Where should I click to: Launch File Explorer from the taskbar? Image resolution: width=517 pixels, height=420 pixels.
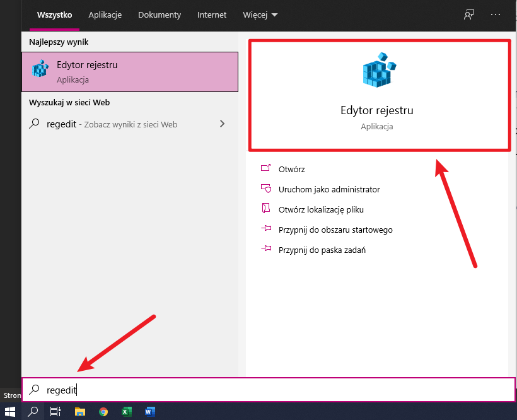click(x=80, y=411)
